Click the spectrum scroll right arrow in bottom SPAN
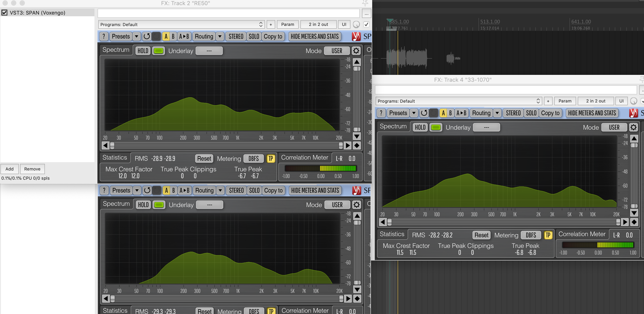The image size is (644, 314). coord(348,298)
